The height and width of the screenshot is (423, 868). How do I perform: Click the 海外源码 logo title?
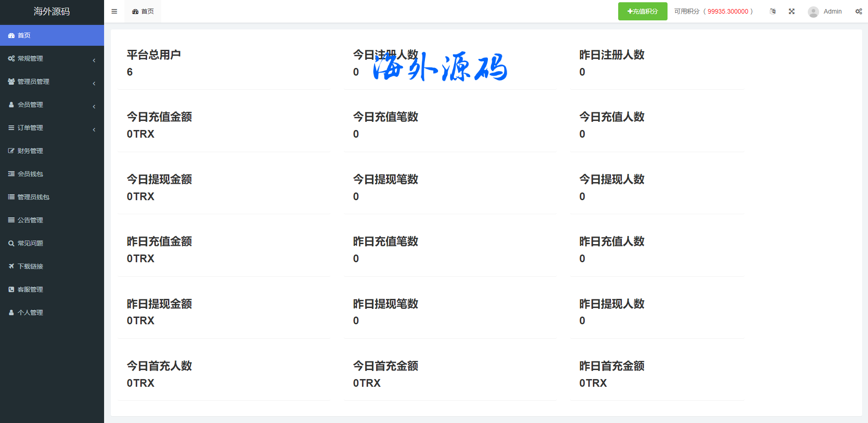[x=52, y=11]
